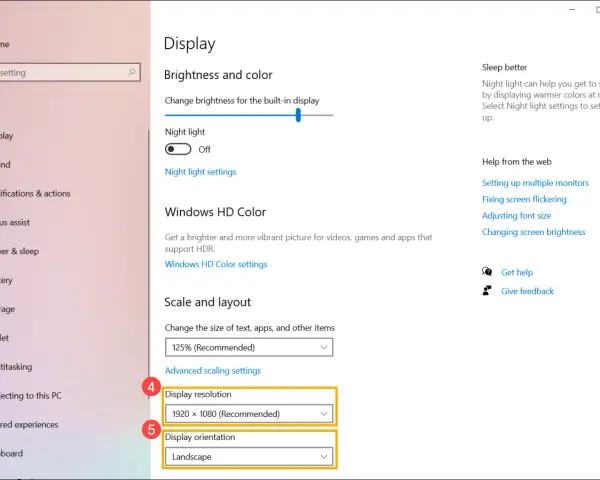The image size is (600, 480).
Task: Click the Give feedback person icon
Action: (x=487, y=291)
